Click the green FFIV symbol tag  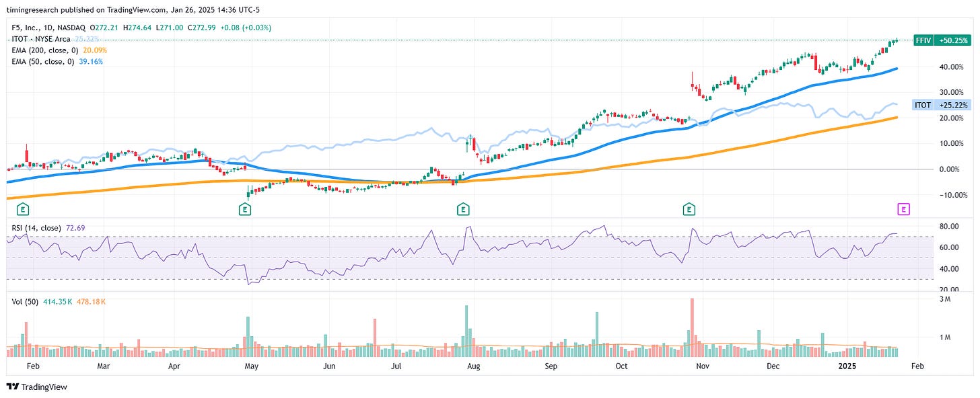tap(923, 41)
